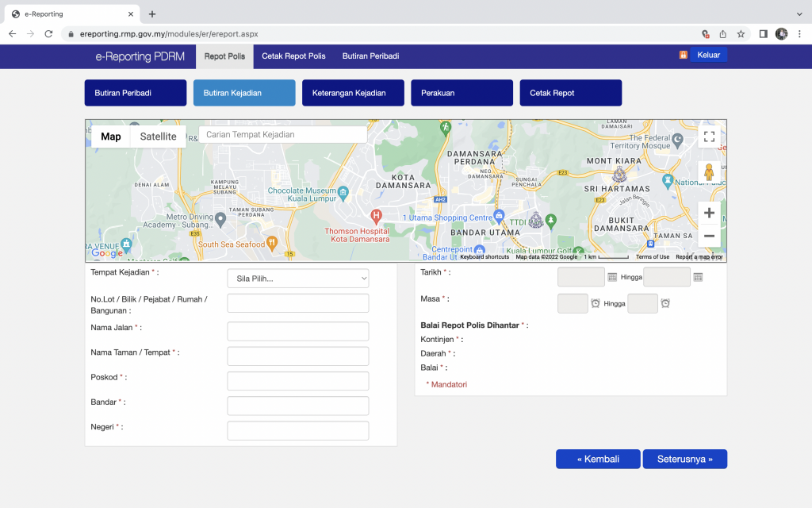Click the lock icon beside Keluar
This screenshot has height=508, width=812.
[x=683, y=55]
